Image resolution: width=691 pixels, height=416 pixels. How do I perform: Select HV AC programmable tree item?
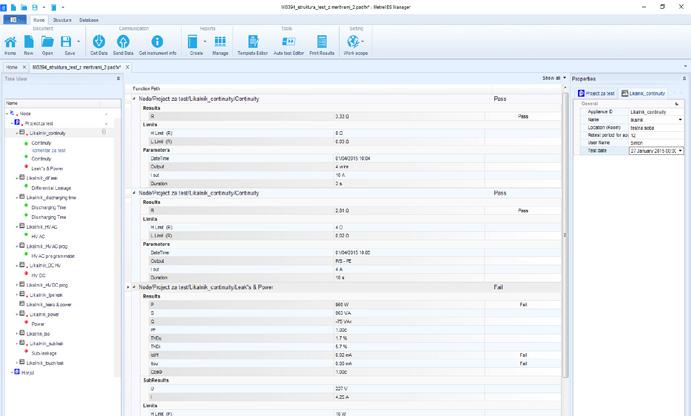[53, 256]
